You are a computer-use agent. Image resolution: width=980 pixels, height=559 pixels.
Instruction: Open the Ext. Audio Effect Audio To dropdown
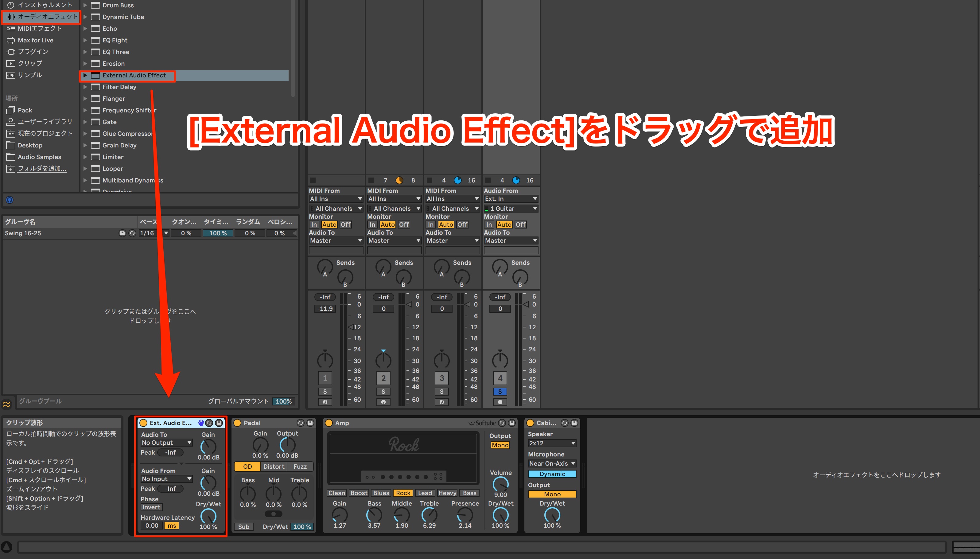[166, 443]
